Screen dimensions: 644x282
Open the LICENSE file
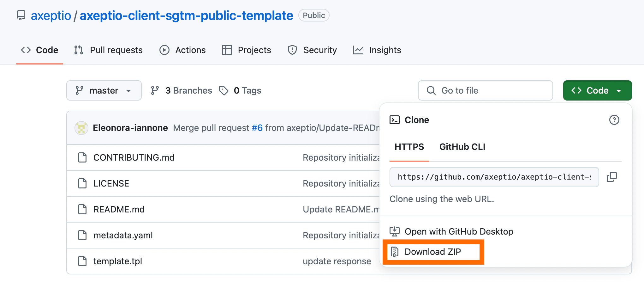point(111,183)
